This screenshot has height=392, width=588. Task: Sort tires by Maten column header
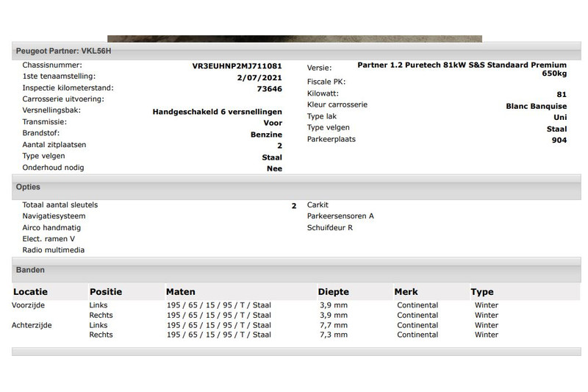click(x=180, y=292)
